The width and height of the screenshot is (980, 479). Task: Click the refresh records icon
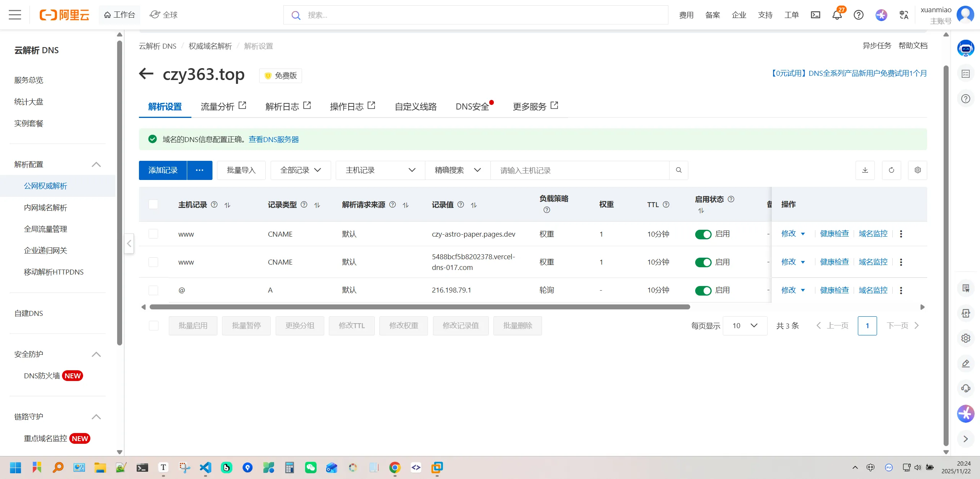pyautogui.click(x=891, y=170)
